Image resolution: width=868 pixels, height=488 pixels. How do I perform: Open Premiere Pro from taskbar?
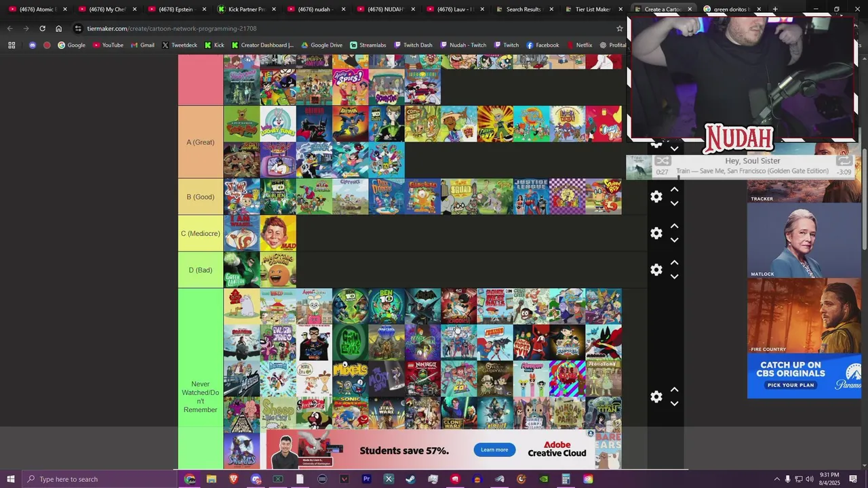click(x=366, y=479)
